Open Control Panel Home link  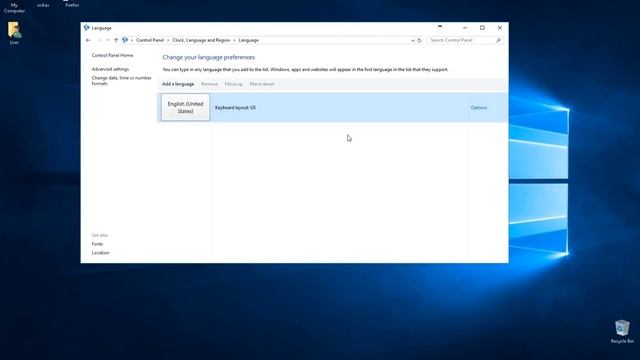click(112, 55)
